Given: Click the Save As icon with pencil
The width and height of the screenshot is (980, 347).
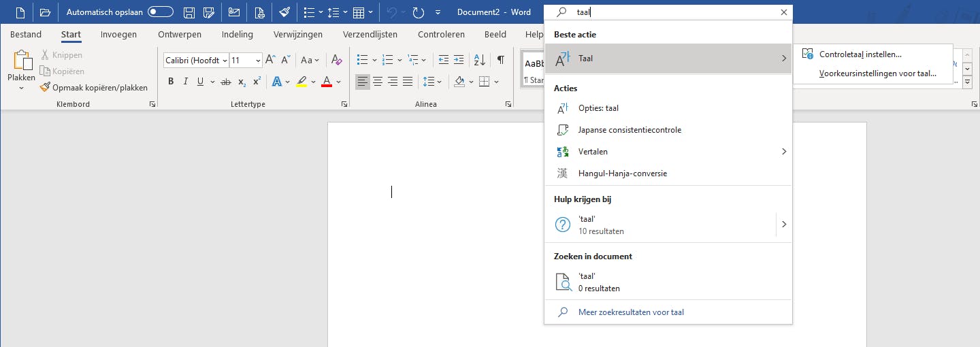Looking at the screenshot, I should (x=210, y=12).
